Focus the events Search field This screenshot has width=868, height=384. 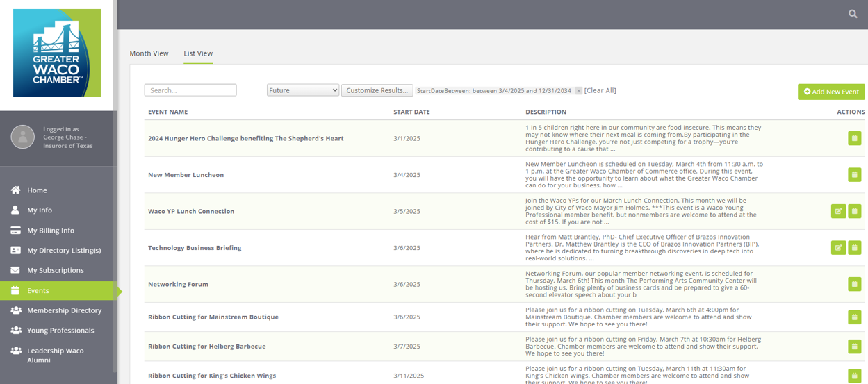(190, 90)
